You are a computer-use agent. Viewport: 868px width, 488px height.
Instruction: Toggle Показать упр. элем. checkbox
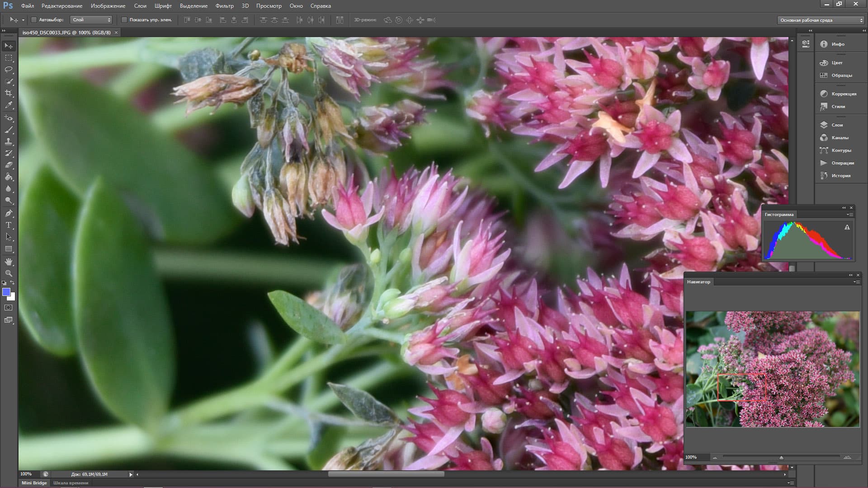[124, 20]
